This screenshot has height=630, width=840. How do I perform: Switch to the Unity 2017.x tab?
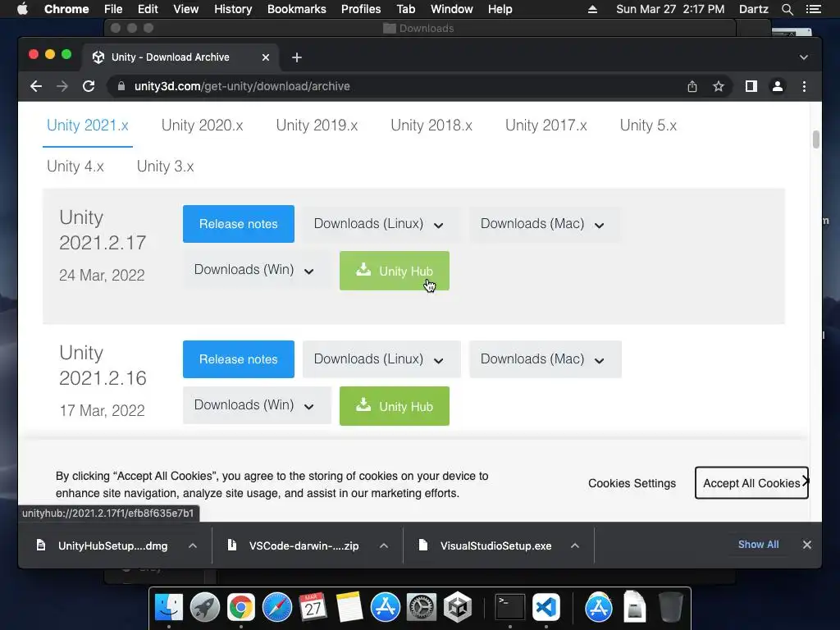click(x=546, y=126)
